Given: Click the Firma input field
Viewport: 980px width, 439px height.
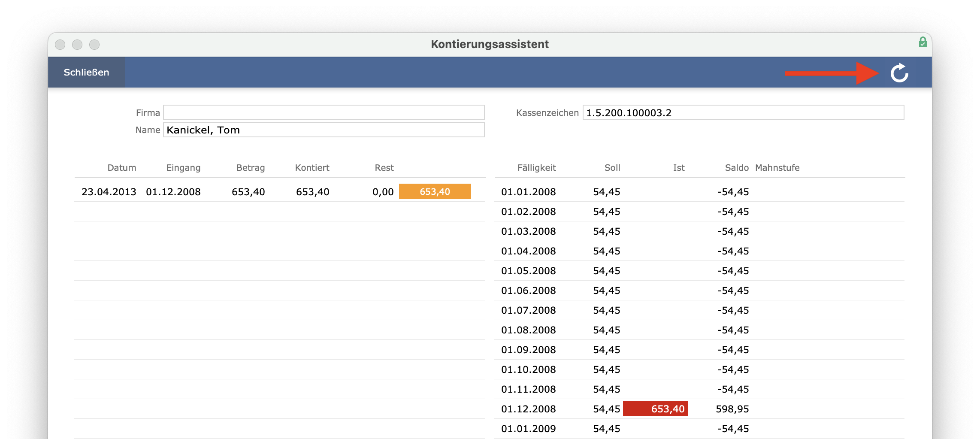Looking at the screenshot, I should click(324, 112).
